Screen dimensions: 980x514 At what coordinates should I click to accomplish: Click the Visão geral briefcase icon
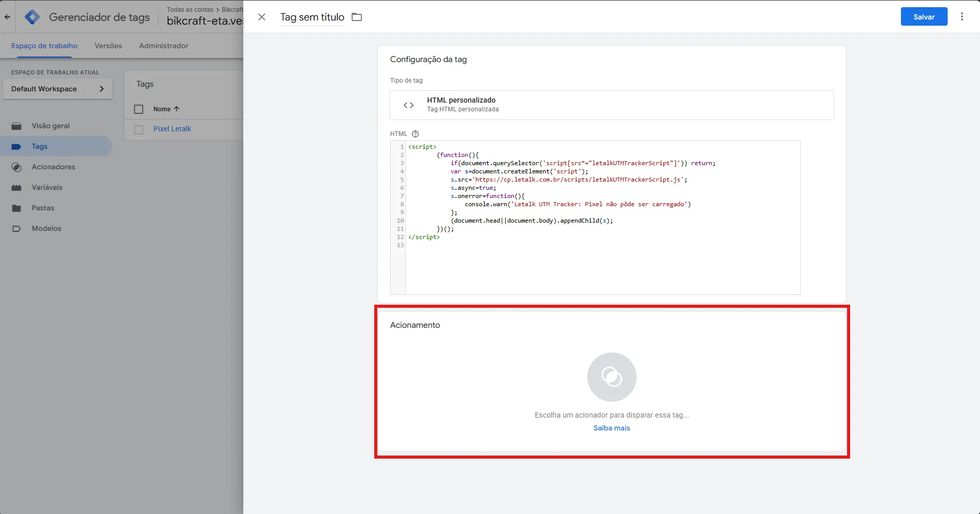point(16,126)
